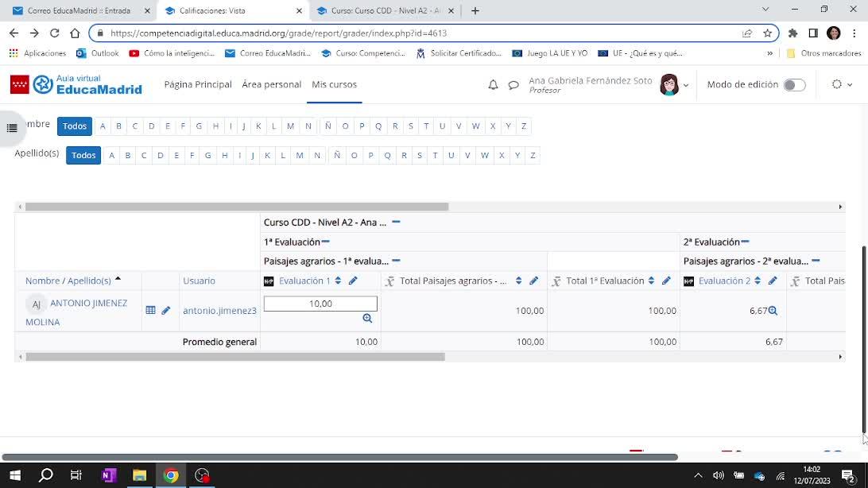Open Chrome side panel icon
868x488 pixels.
(813, 33)
